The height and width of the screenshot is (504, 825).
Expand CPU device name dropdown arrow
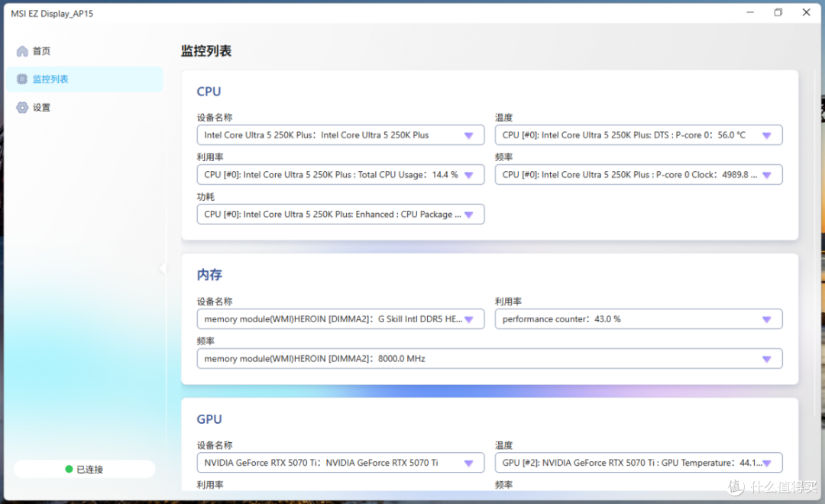click(x=469, y=135)
